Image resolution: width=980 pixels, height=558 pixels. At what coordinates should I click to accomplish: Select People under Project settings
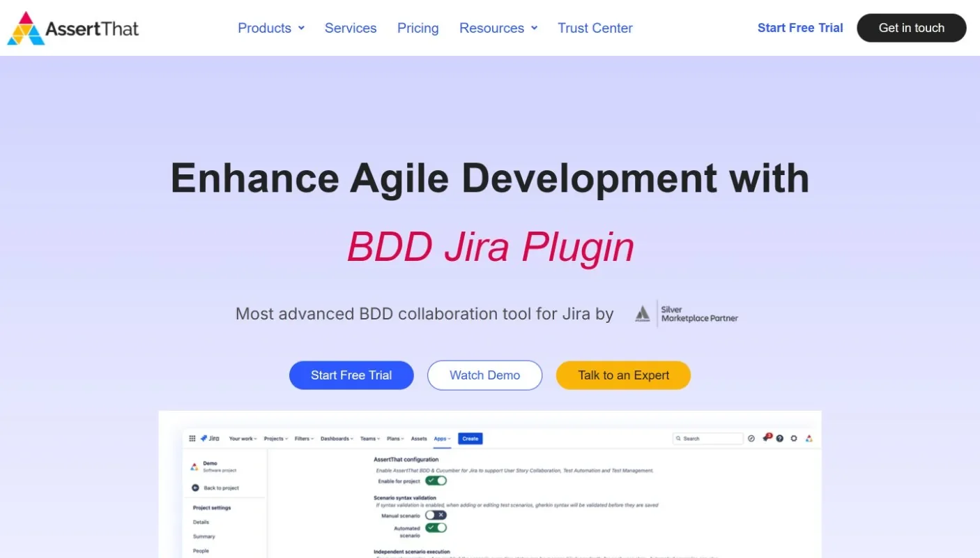pyautogui.click(x=201, y=550)
